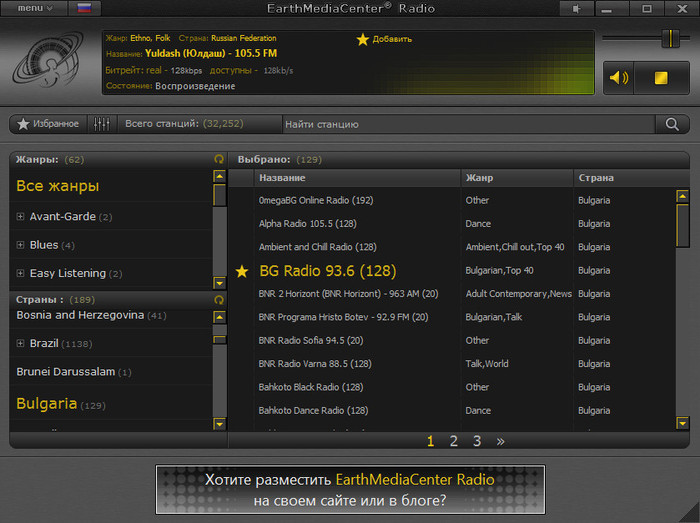Select Ambient and Chill Radio (128)
700x523 pixels.
pyautogui.click(x=317, y=247)
